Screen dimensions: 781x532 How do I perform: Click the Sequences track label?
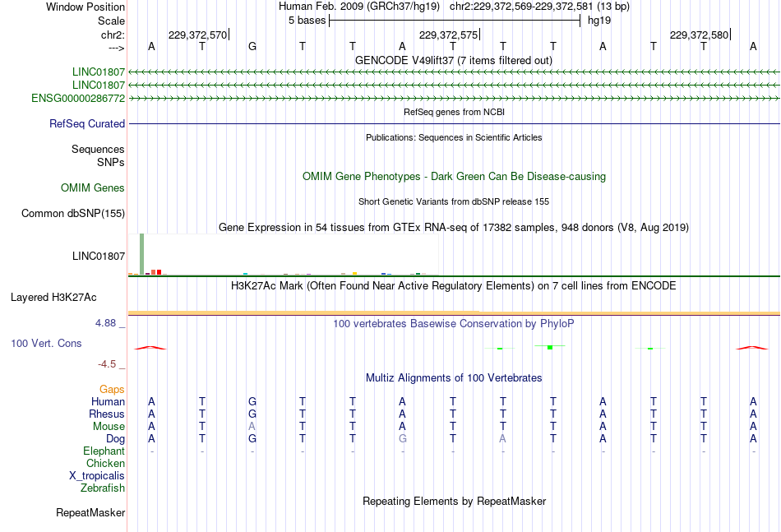(x=98, y=149)
